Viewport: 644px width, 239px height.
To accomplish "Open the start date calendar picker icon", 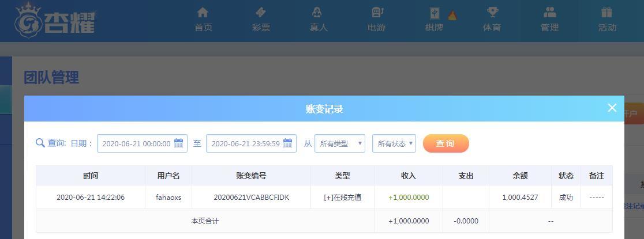I will (x=179, y=143).
